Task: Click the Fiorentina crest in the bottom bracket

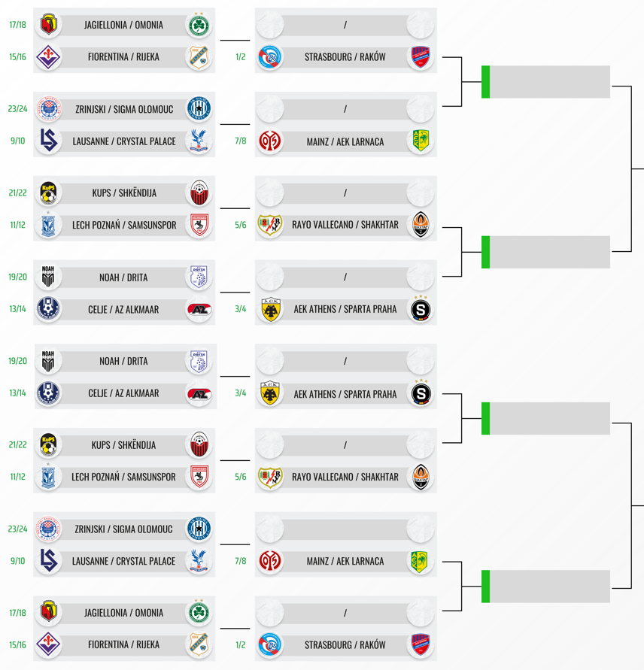Action: [49, 644]
